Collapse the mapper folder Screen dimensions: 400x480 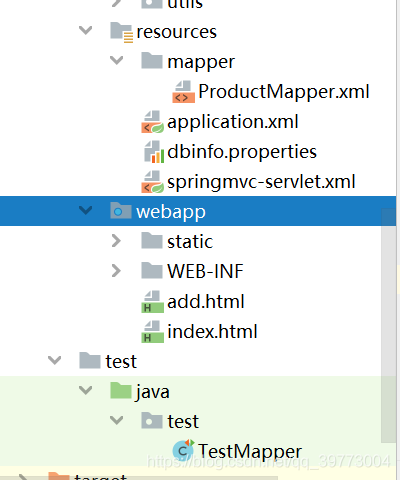pyautogui.click(x=116, y=61)
